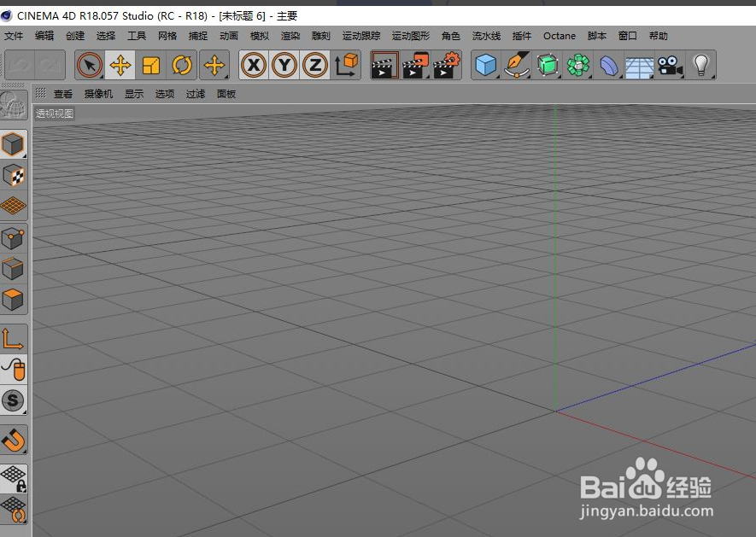Enable Workplane mode grid icon
This screenshot has width=756, height=537.
coord(14,206)
